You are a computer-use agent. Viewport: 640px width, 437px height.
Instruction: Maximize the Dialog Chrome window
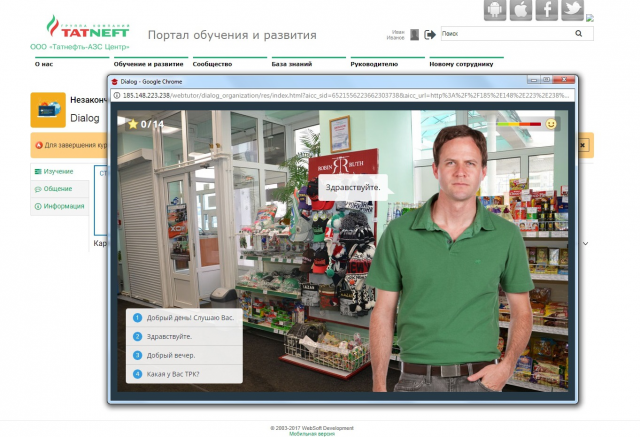546,80
